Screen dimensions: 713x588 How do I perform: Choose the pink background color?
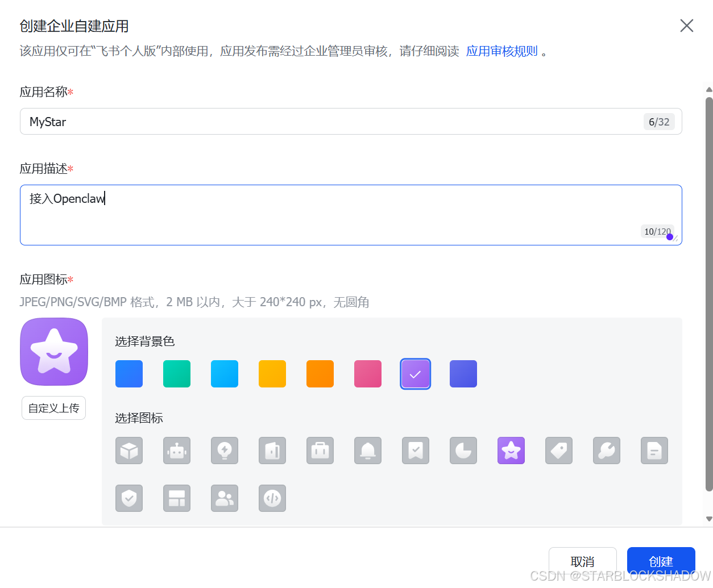click(x=368, y=374)
